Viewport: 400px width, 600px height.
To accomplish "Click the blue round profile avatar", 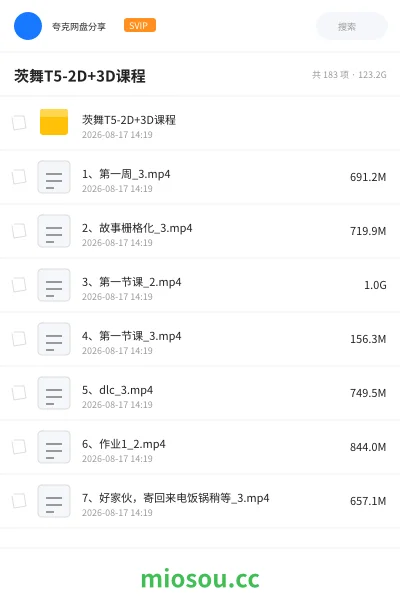I will [28, 26].
